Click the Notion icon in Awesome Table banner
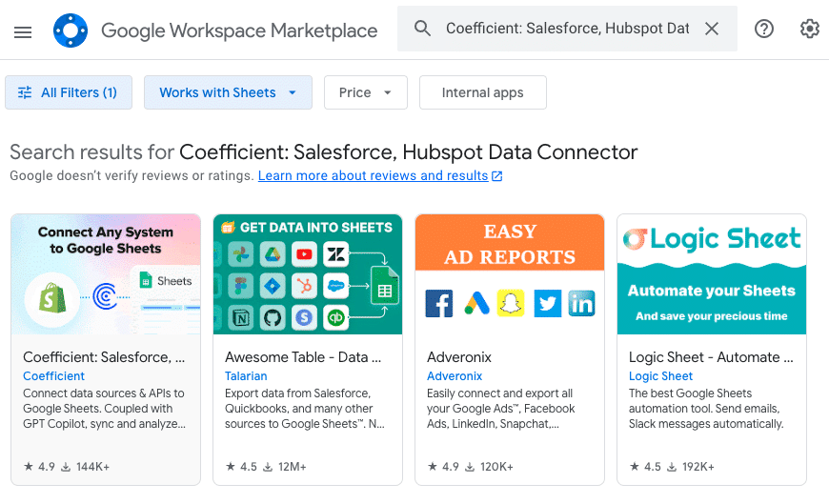This screenshot has height=504, width=829. 240,317
